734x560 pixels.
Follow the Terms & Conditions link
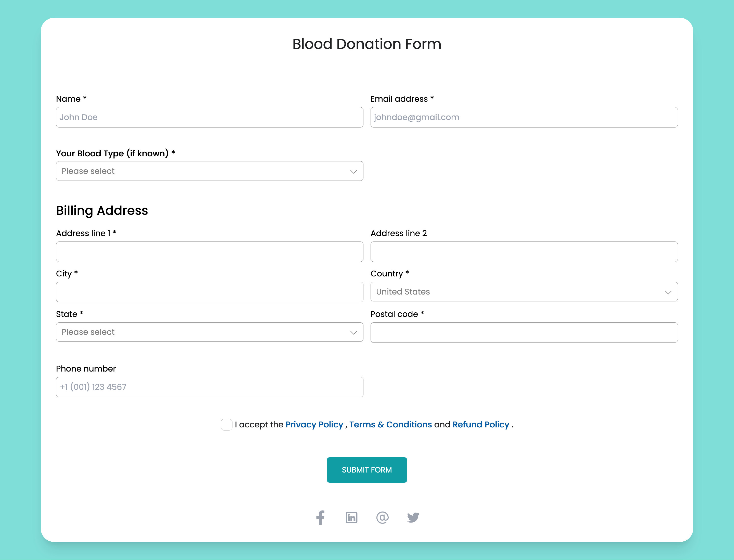(390, 424)
